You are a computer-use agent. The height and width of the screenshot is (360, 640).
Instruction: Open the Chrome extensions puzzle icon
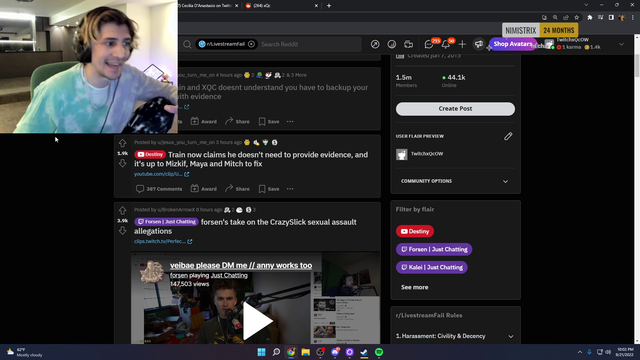tap(590, 18)
